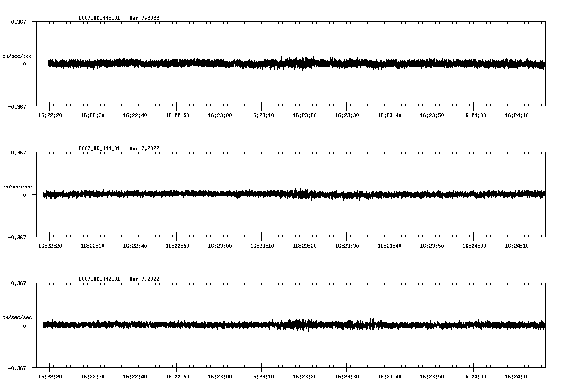Click 16:22:30 time label under HNN plot

[x=92, y=246]
